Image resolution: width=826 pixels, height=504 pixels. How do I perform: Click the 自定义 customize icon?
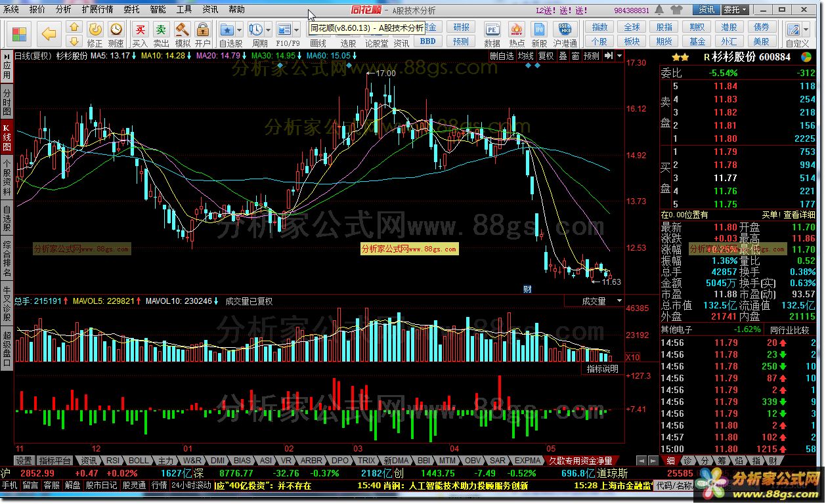pos(793,30)
